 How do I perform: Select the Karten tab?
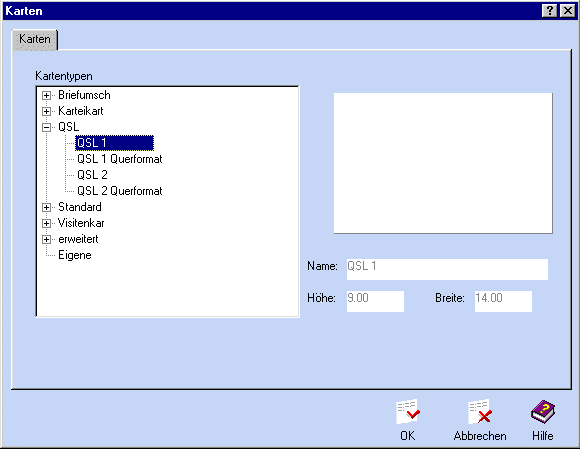click(35, 39)
